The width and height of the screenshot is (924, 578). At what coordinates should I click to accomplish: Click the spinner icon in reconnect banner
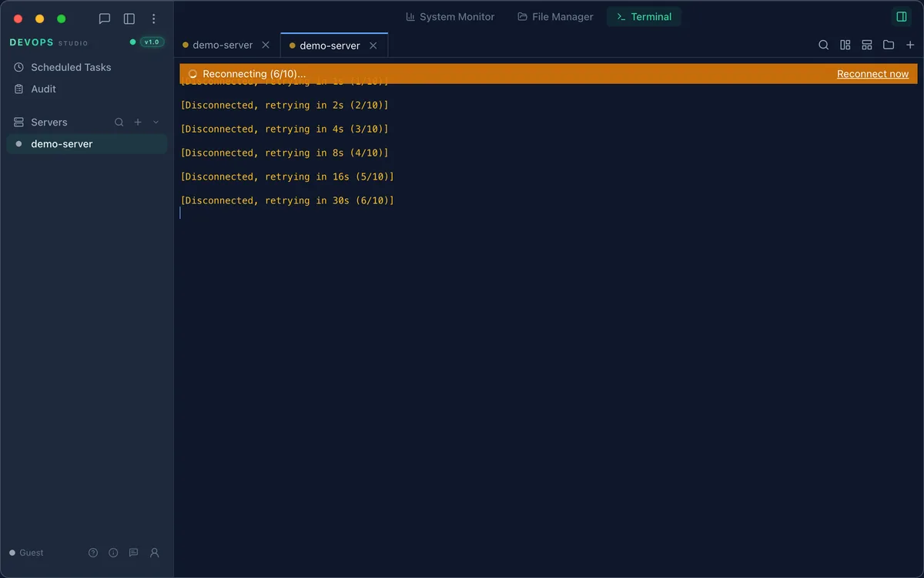pos(192,74)
